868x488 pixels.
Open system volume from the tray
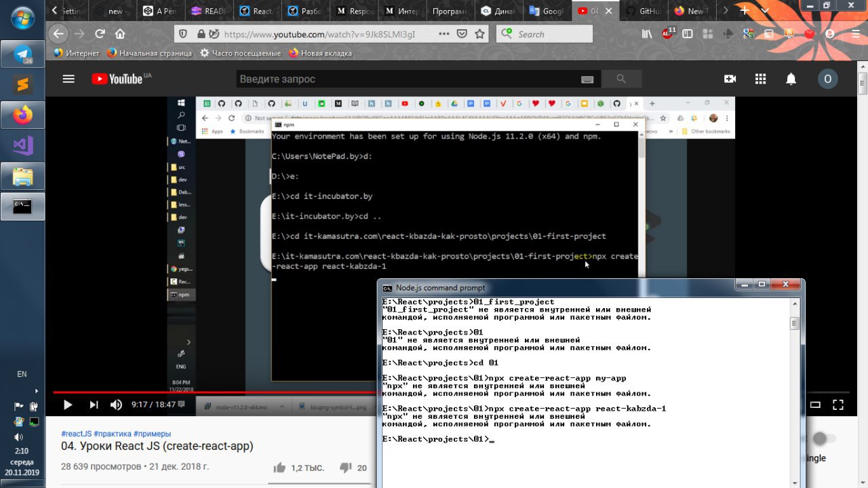pyautogui.click(x=18, y=437)
